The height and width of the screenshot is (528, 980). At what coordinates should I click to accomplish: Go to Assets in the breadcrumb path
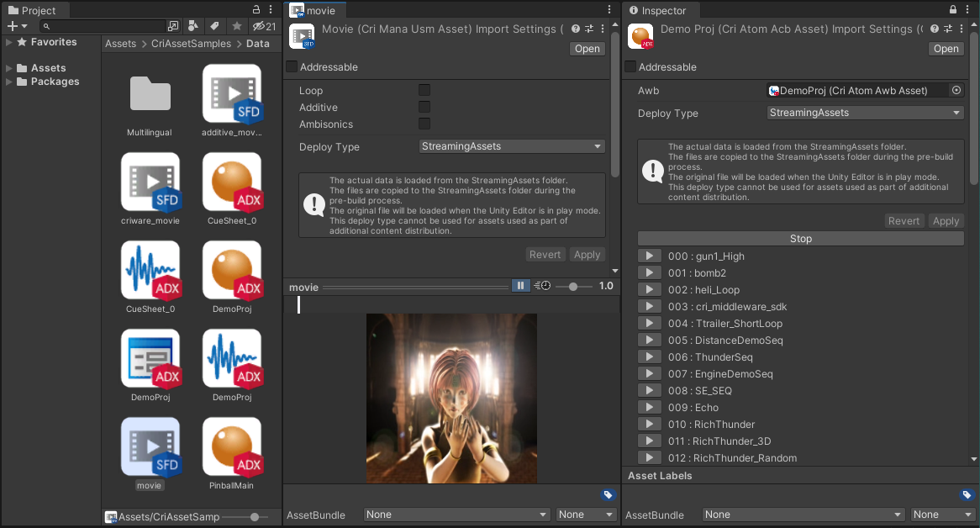(121, 43)
